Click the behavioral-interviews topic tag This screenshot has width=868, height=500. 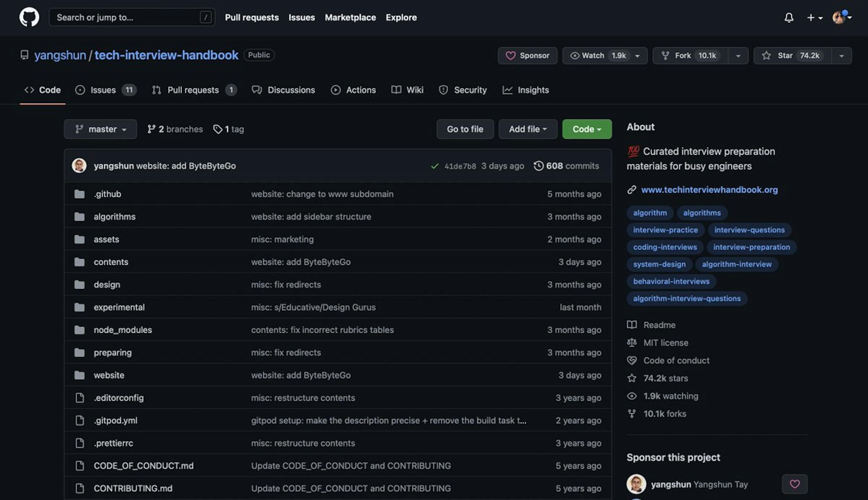(671, 282)
